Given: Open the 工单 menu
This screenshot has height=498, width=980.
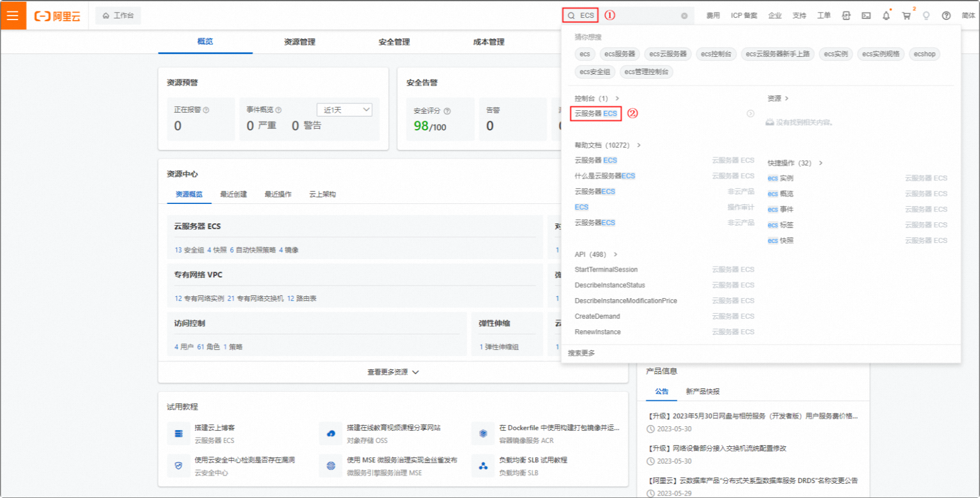Looking at the screenshot, I should (x=824, y=16).
